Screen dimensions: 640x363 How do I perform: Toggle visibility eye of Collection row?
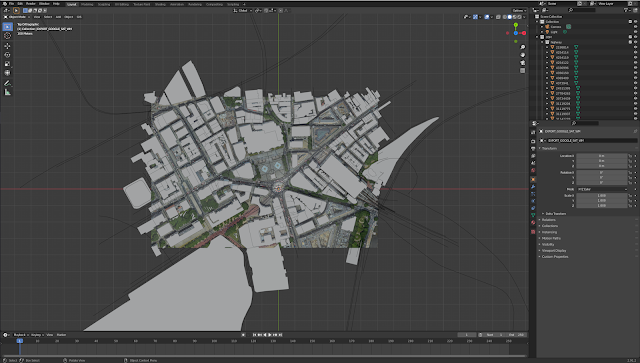636,21
